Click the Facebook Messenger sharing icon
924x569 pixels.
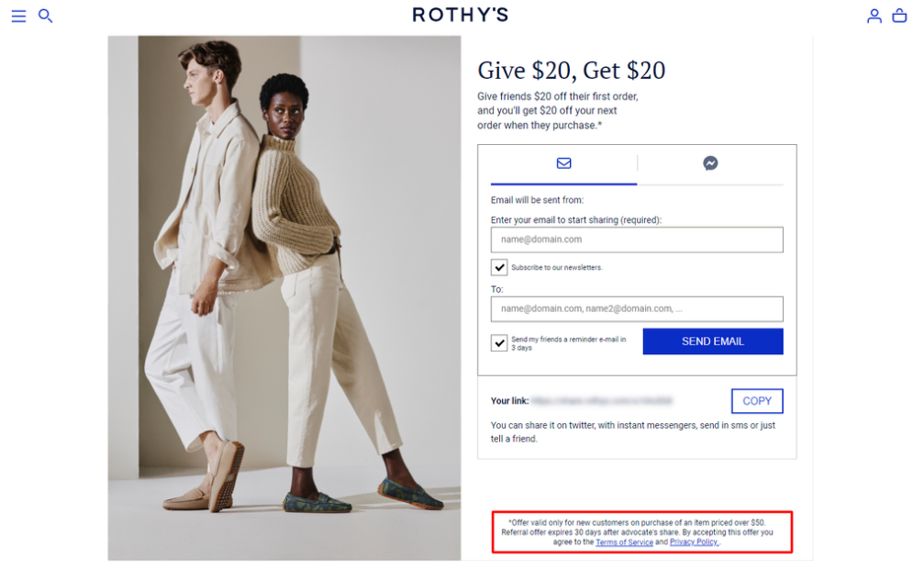pos(709,163)
